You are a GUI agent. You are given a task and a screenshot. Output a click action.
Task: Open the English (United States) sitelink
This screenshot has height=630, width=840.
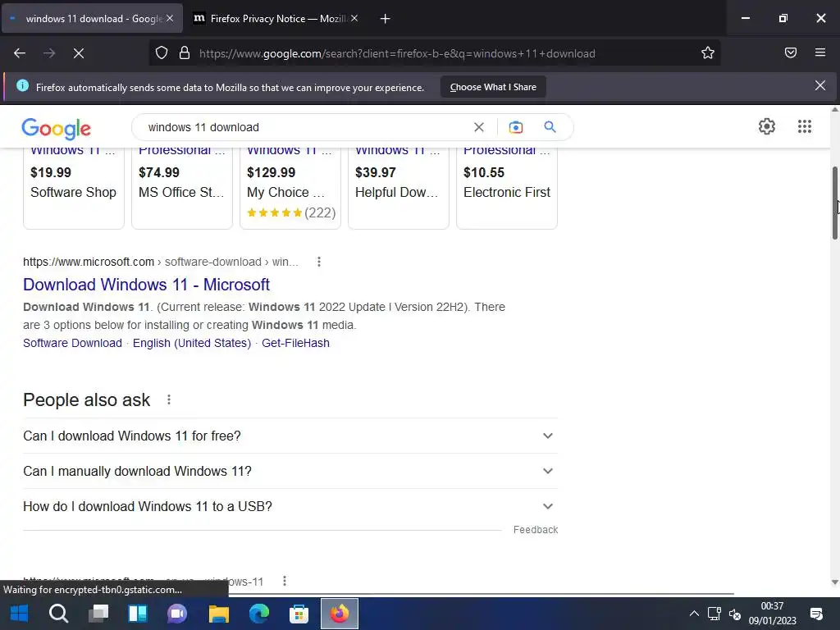[192, 343]
